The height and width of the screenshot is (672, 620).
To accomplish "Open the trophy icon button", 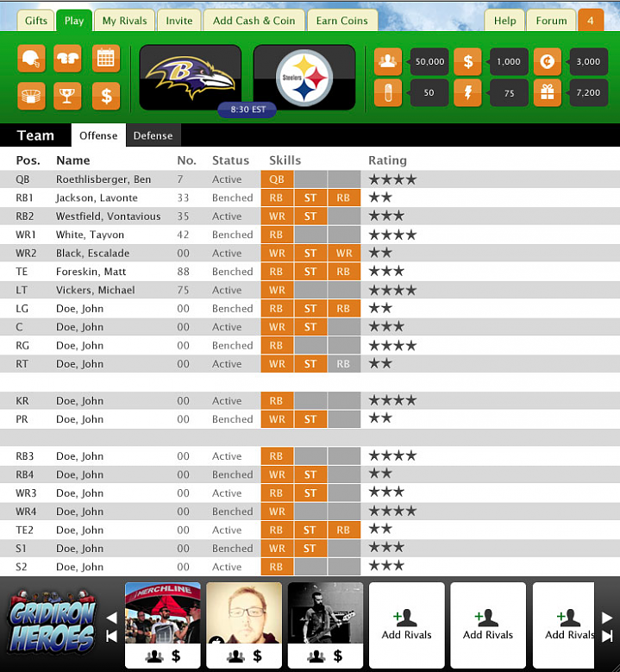I will [x=67, y=96].
